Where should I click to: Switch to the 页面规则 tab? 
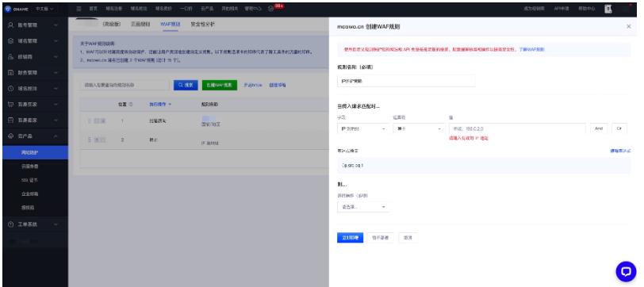tap(140, 25)
